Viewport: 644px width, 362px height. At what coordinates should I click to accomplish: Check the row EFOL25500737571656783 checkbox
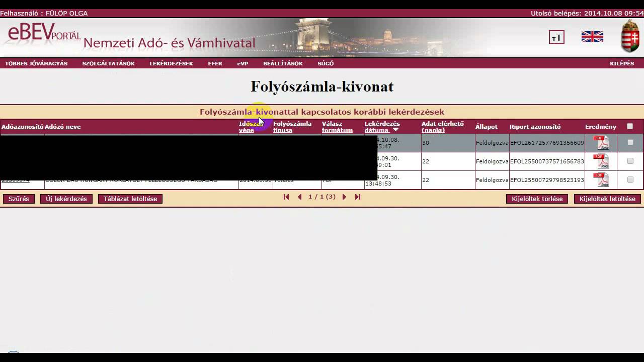[630, 161]
